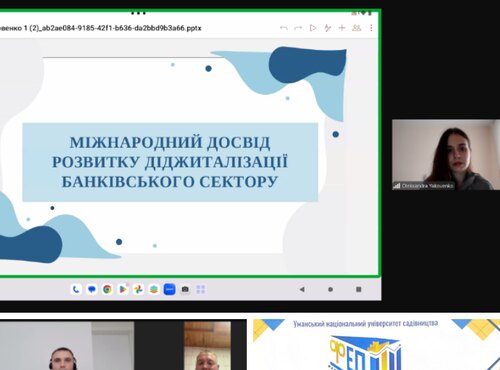Tap the Android recent apps square button
Image resolution: width=500 pixels, height=370 pixels.
coord(359,289)
